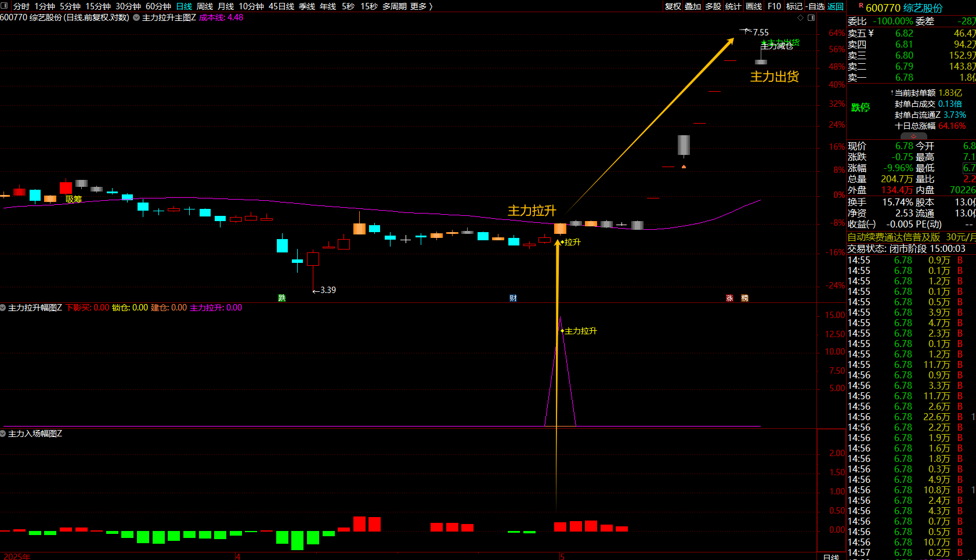Image resolution: width=976 pixels, height=560 pixels.
Task: Click 返回 to go back
Action: click(836, 6)
